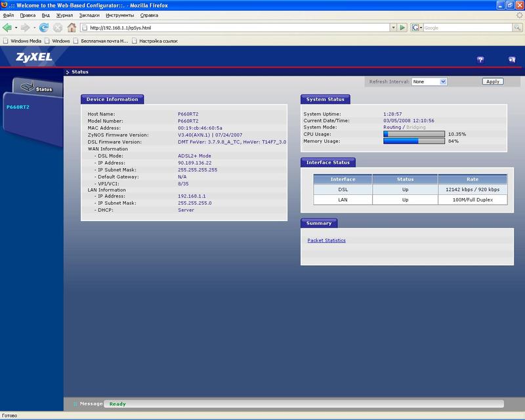The image size is (525, 420).
Task: Click the Google search engine icon
Action: click(415, 28)
